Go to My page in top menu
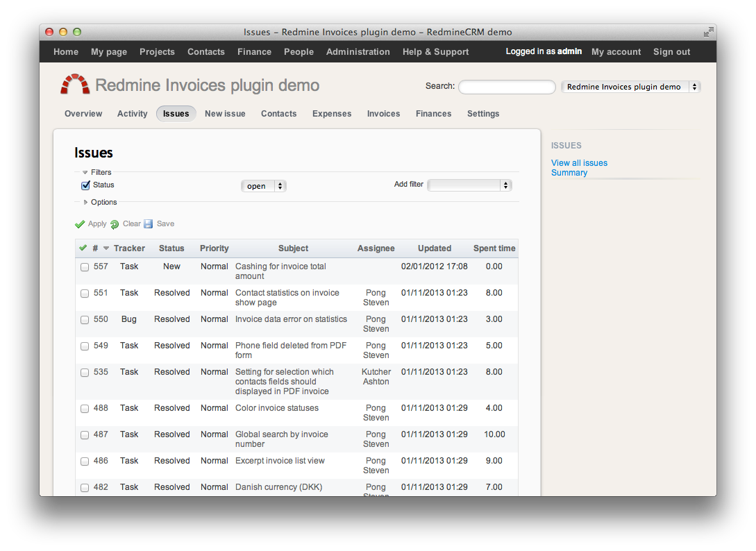Screen dimensions: 756x551 pos(109,51)
